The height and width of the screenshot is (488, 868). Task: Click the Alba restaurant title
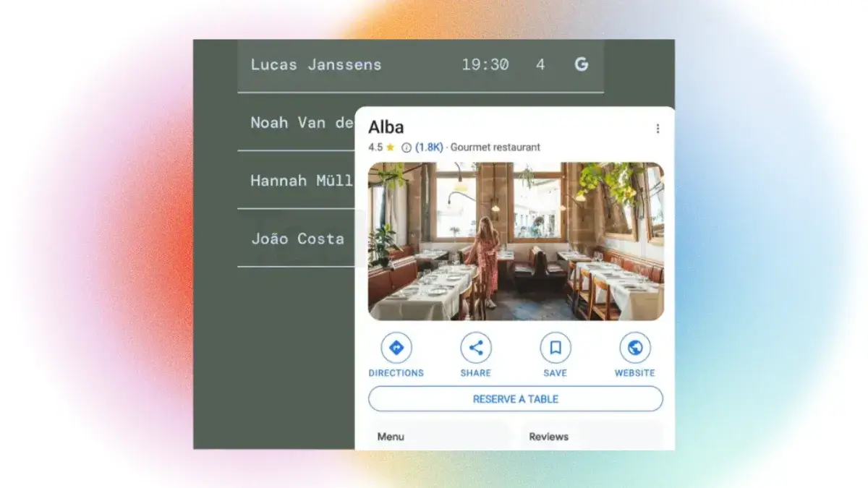(386, 127)
